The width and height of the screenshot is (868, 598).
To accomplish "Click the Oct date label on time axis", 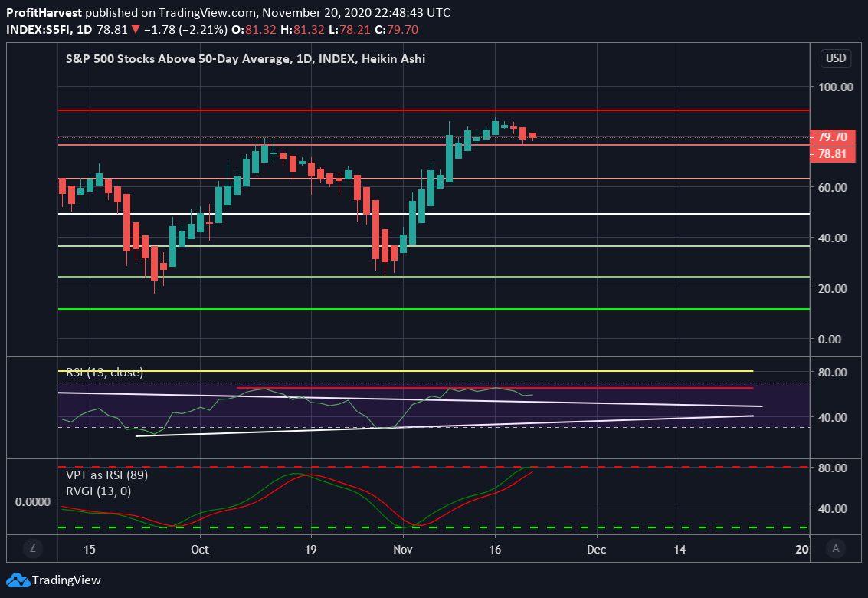I will click(x=200, y=549).
